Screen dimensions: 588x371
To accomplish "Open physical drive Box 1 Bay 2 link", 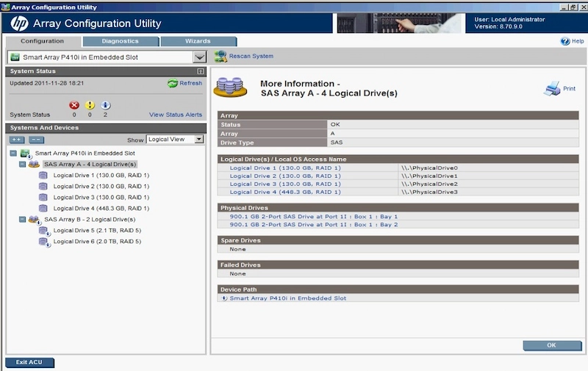I will coord(314,225).
